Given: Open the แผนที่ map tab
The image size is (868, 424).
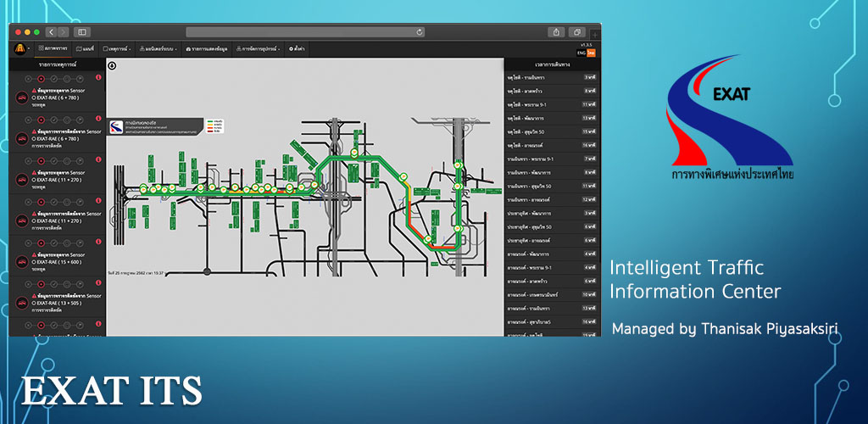Looking at the screenshot, I should click(x=86, y=48).
